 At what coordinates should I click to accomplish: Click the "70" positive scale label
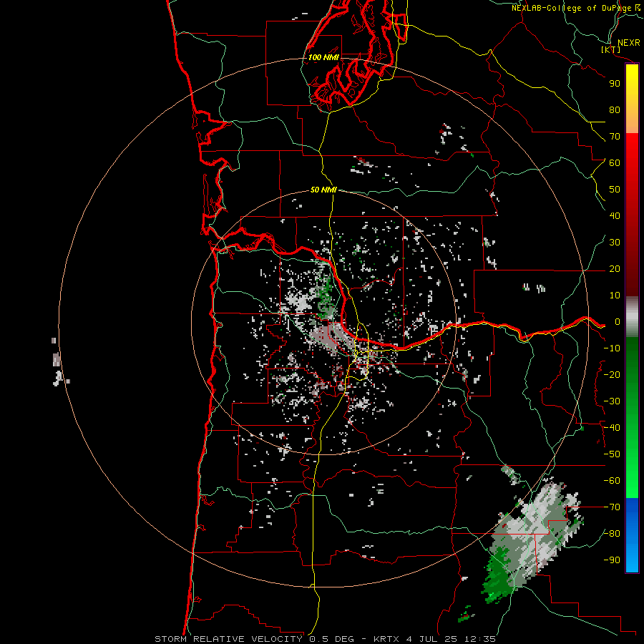(615, 137)
